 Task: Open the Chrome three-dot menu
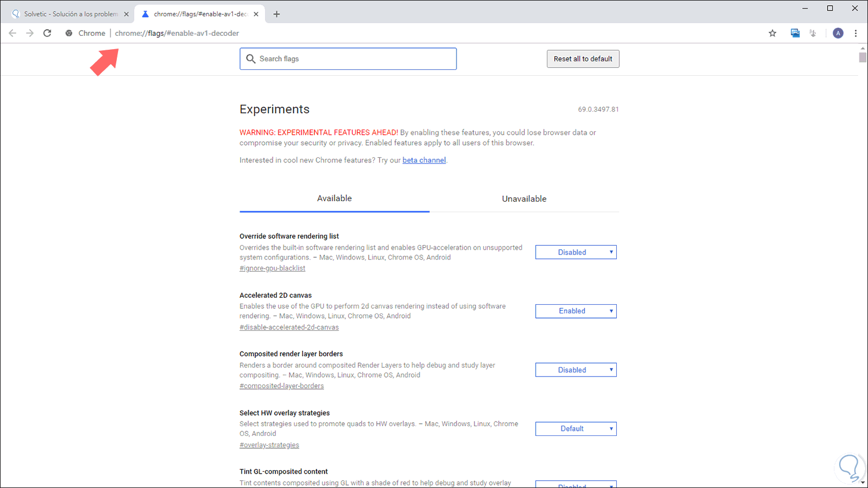coord(856,33)
